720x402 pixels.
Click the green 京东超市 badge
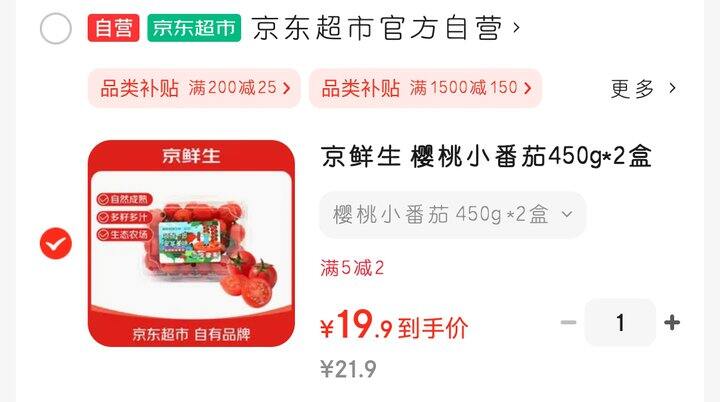click(194, 28)
